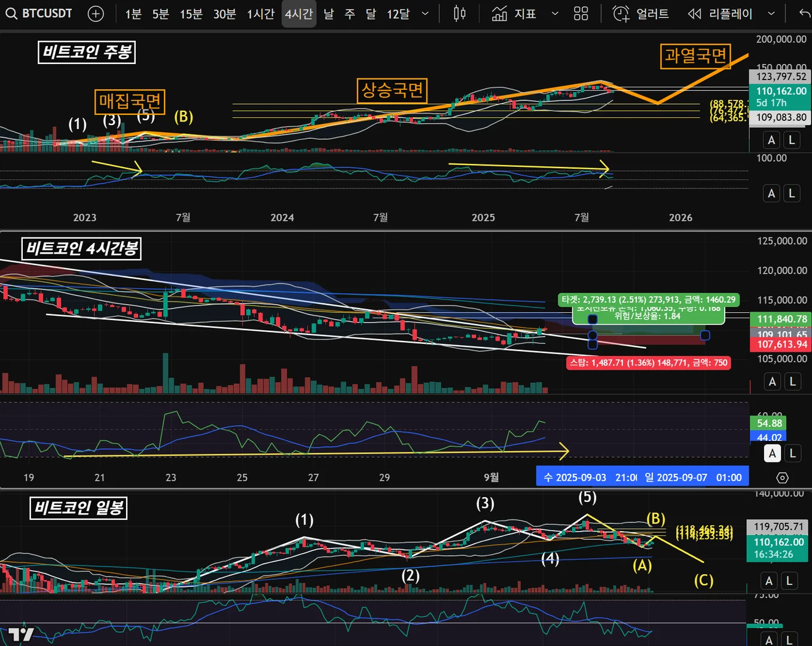Viewport: 812px width, 646px height.
Task: Start bar replay with the rewind icon
Action: pos(694,13)
